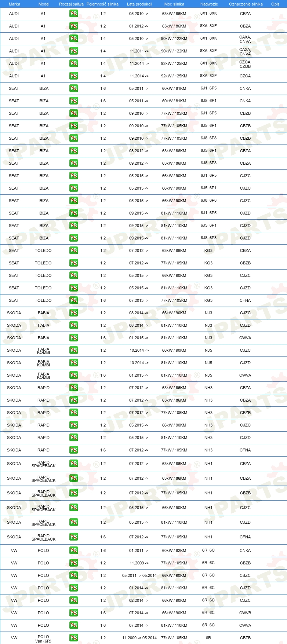Click fuel icon in RAPID SPACEBACK CJZC row
Screen dimensions: 287x644
tap(73, 508)
